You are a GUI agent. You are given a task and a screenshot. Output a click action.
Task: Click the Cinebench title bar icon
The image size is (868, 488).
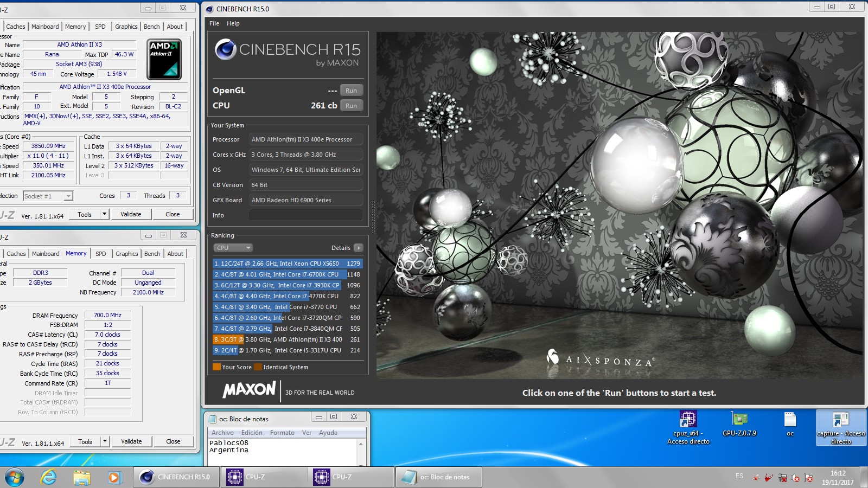[x=209, y=9]
